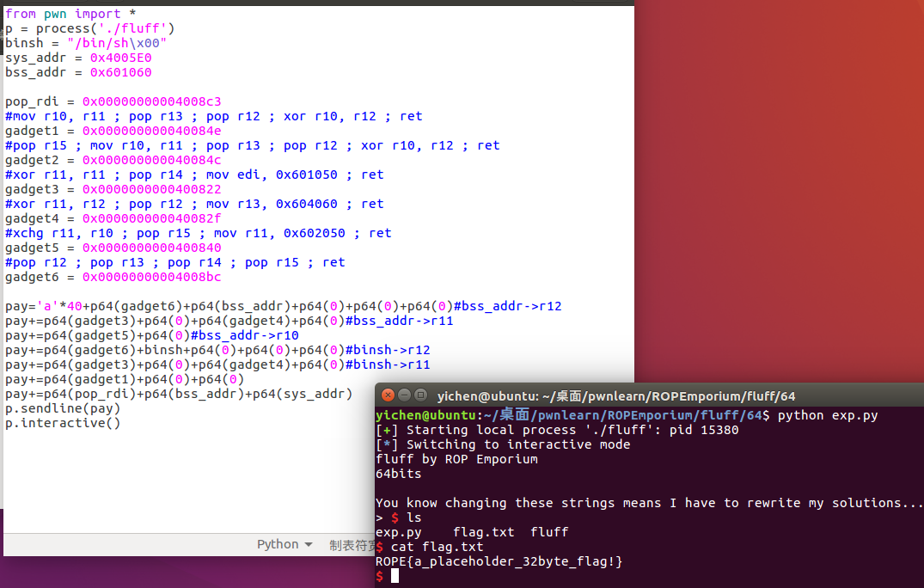Place cursor on 'from pwn import *' line
Image resolution: width=924 pixels, height=588 pixels.
coord(70,14)
